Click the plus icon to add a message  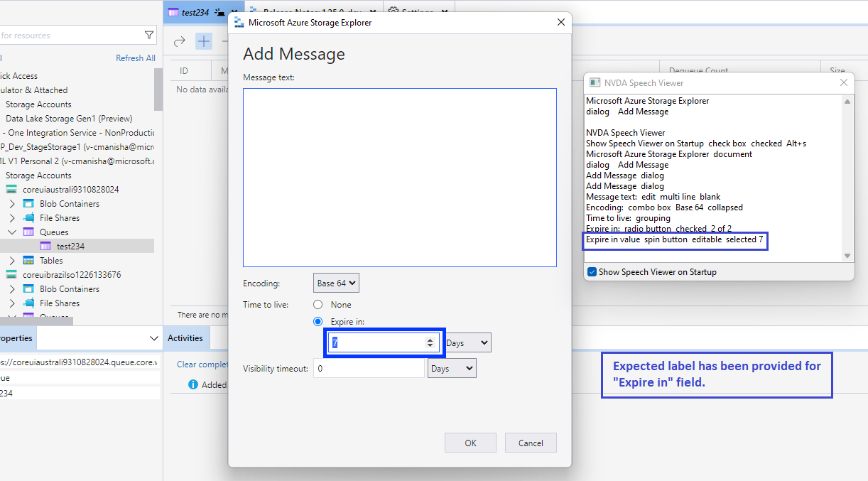(x=203, y=41)
